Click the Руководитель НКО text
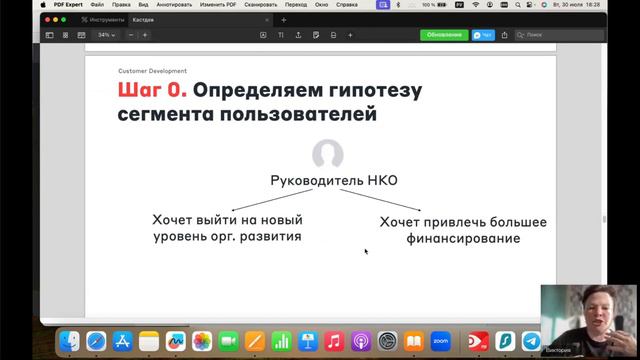 coord(334,180)
